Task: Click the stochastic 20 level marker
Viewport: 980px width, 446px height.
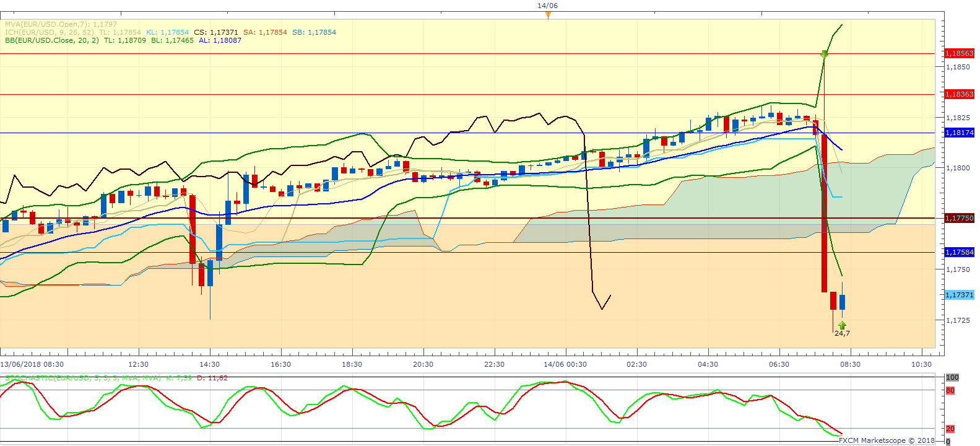Action: tap(950, 429)
